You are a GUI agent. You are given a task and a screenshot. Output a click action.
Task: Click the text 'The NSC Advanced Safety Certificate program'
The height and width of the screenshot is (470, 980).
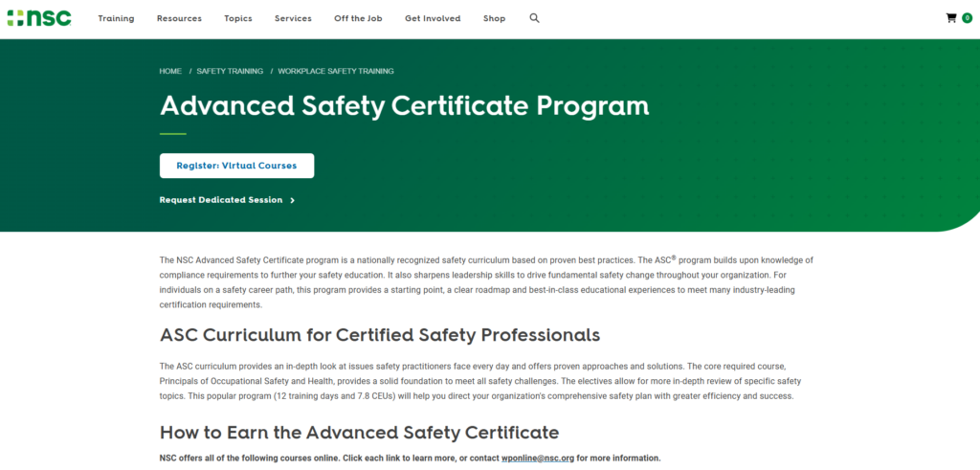(x=250, y=260)
